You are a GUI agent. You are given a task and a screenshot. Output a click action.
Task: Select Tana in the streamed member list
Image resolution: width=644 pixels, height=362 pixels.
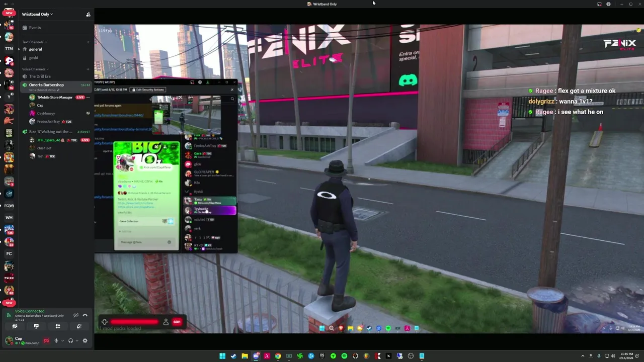210,201
